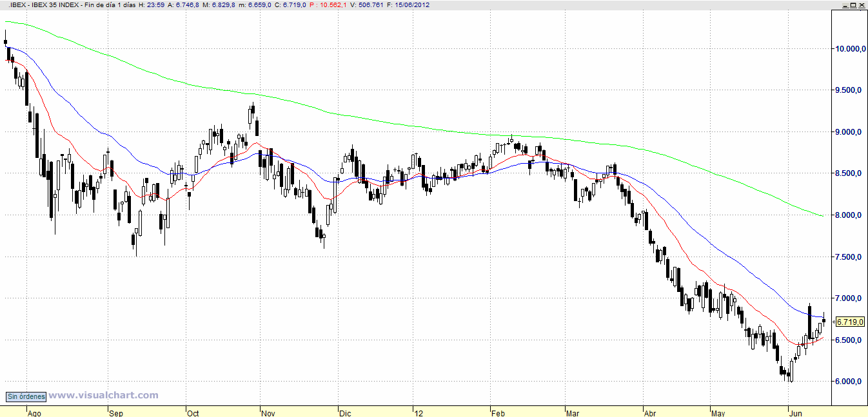868x417 pixels.
Task: Close the IBEX chart window
Action: point(862,5)
